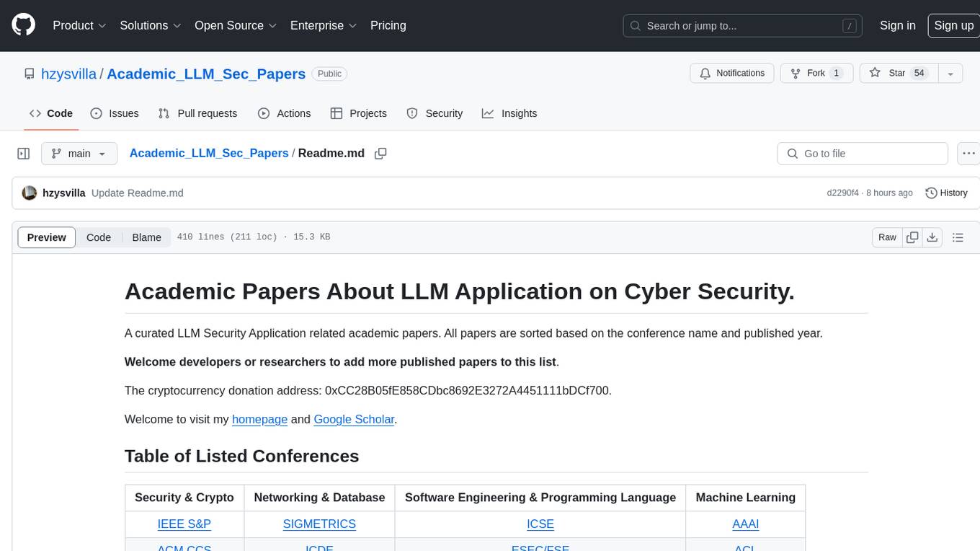Open Update Readme.md commit message
Screen dimensions: 980x551
click(138, 193)
